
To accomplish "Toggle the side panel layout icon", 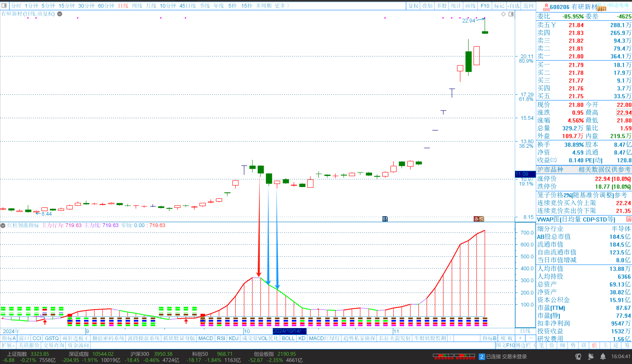I will click(x=511, y=14).
